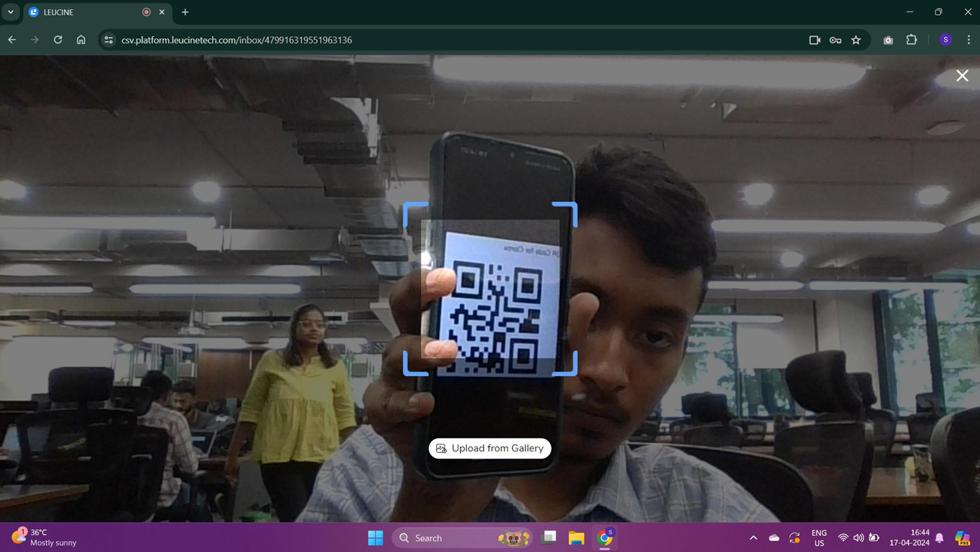Reload the current page
This screenshot has width=980, height=552.
pos(58,40)
